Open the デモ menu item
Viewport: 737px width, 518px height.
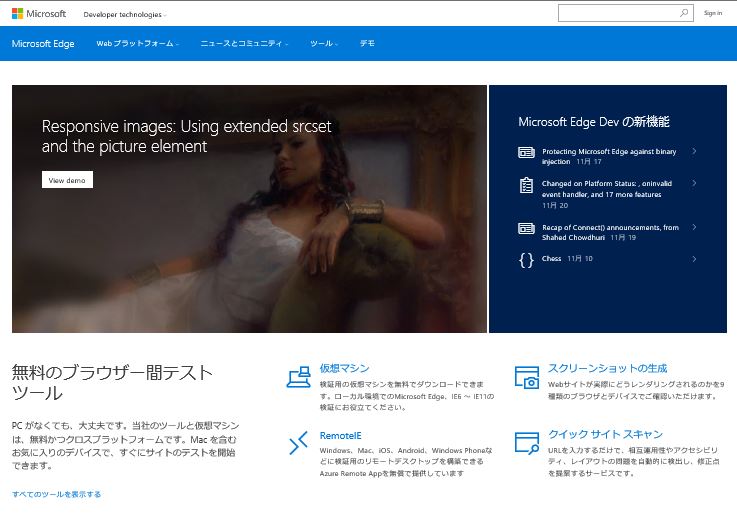367,43
